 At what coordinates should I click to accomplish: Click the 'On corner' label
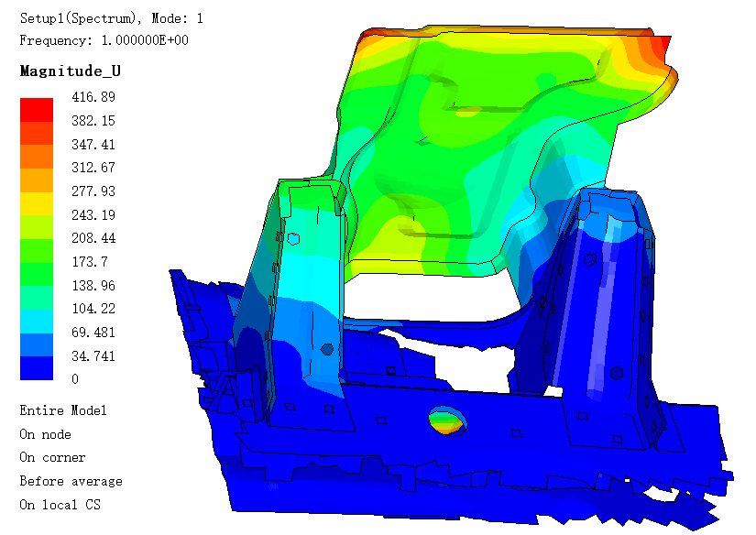(52, 457)
